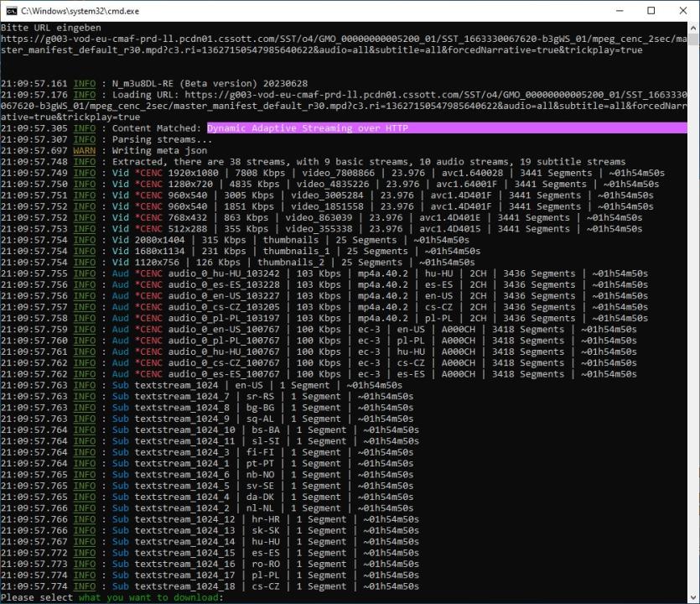Click 'Extracted, there are 38 streams' line

click(314, 162)
